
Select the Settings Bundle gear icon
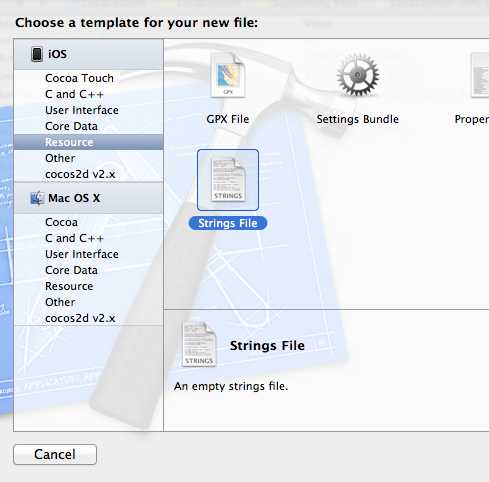pyautogui.click(x=358, y=75)
